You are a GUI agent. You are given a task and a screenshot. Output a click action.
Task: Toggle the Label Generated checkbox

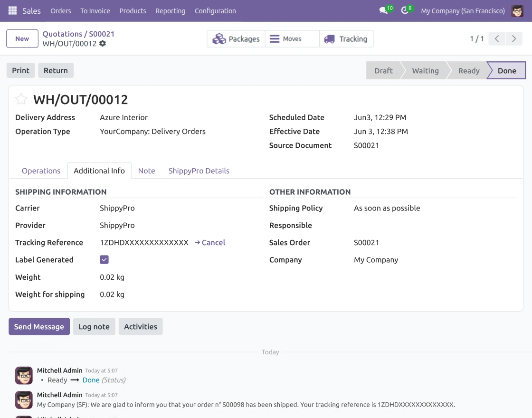104,259
